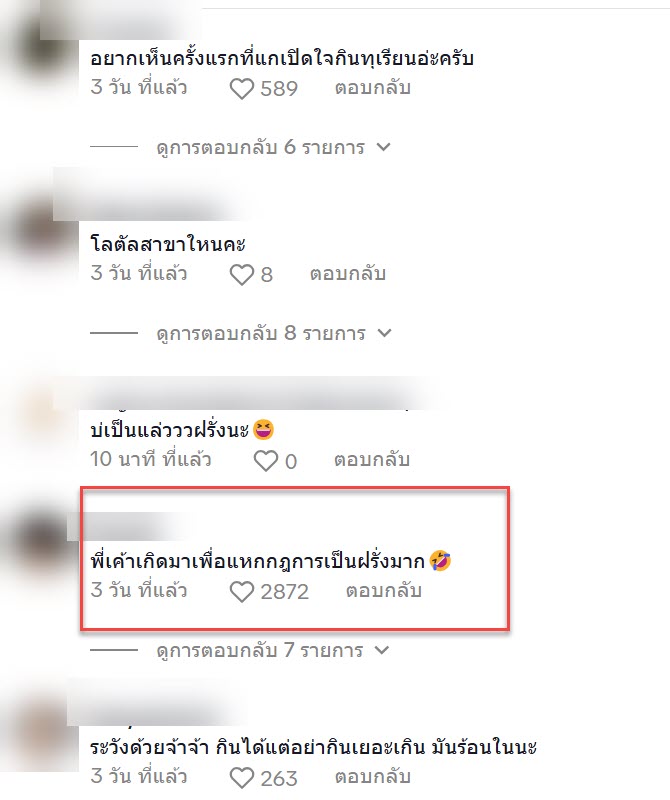
Task: Reply to the Lotus branch question comment
Action: 348,274
